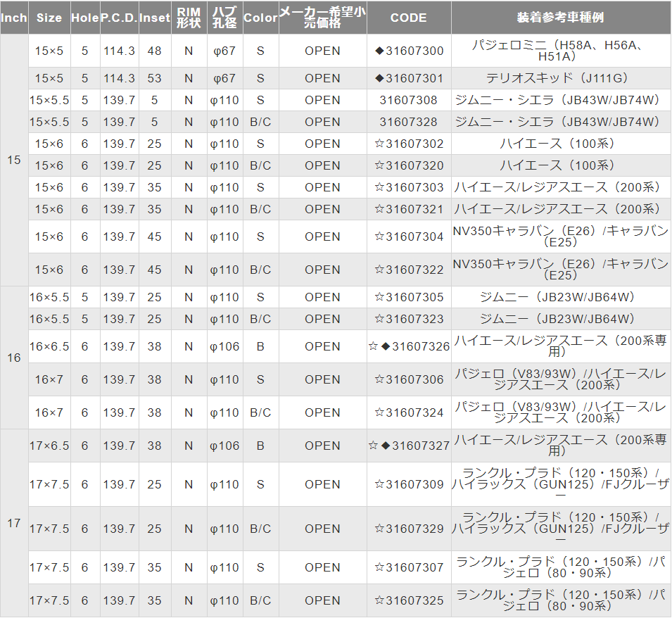
Task: Click ジムニー・シエラ cell in row 31607308
Action: [x=561, y=100]
